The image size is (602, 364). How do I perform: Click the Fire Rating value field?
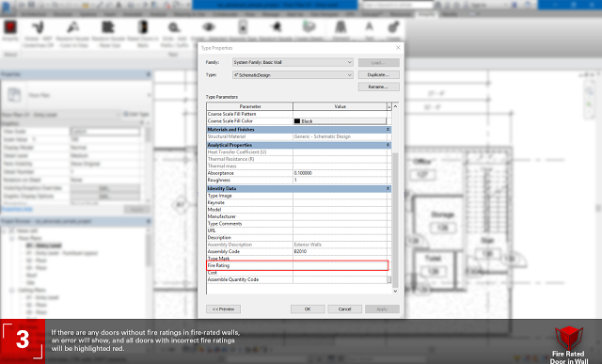(x=341, y=265)
